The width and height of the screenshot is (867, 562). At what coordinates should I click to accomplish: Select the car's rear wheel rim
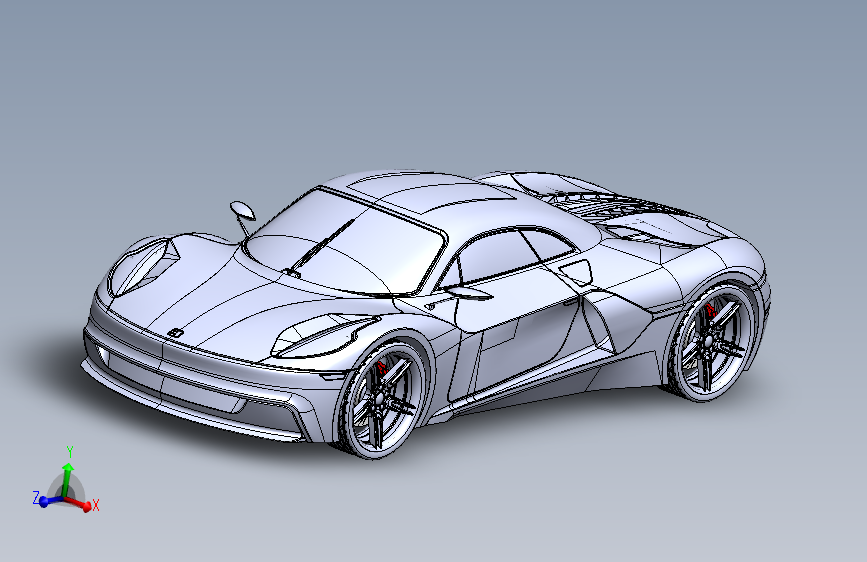coord(713,341)
